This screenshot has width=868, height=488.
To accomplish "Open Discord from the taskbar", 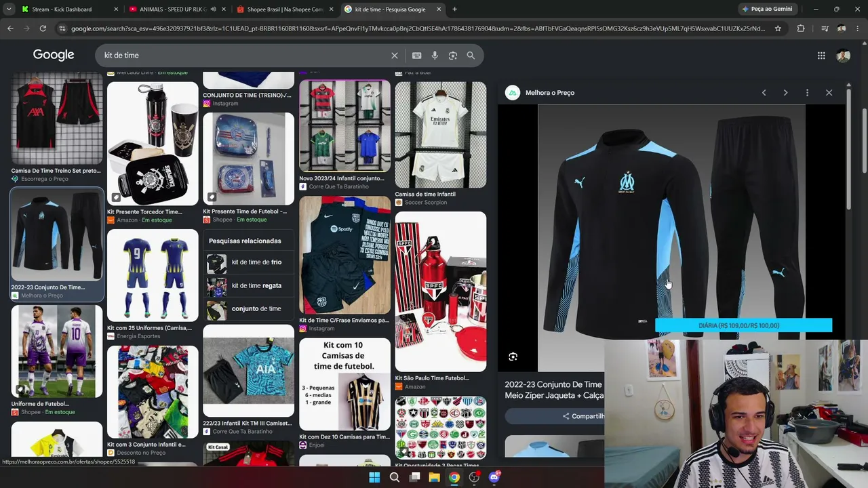I will tap(494, 477).
